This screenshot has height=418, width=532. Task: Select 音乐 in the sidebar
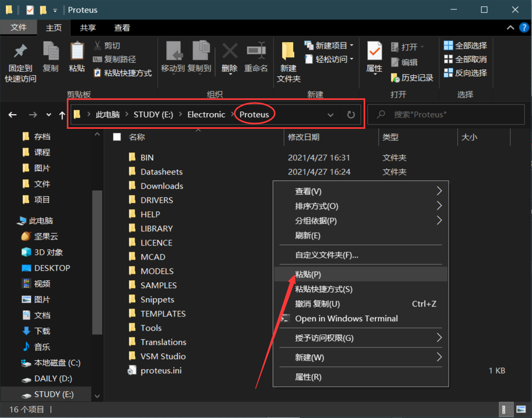pyautogui.click(x=36, y=347)
